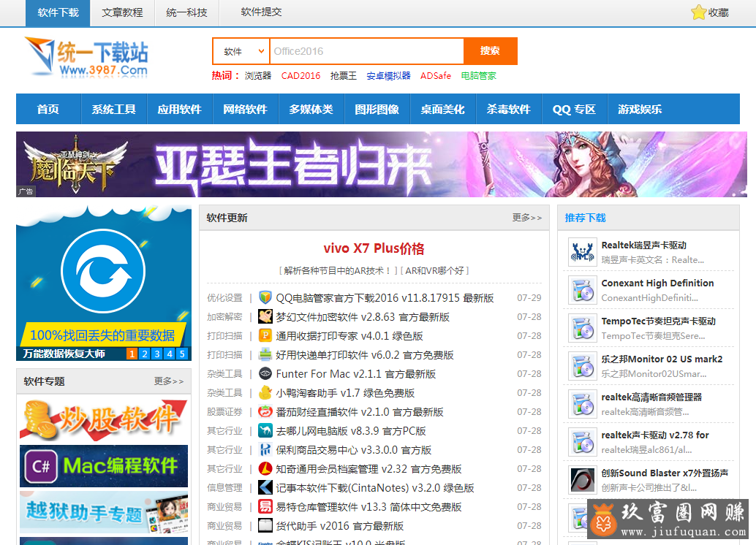Select slide 3 in the carousel pager
Image resolution: width=756 pixels, height=545 pixels.
click(x=157, y=354)
